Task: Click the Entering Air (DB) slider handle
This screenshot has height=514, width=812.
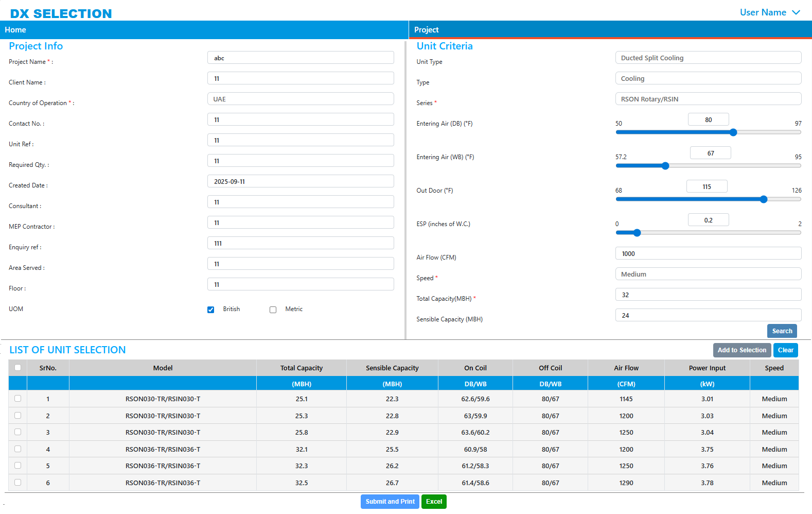Action: pyautogui.click(x=733, y=132)
